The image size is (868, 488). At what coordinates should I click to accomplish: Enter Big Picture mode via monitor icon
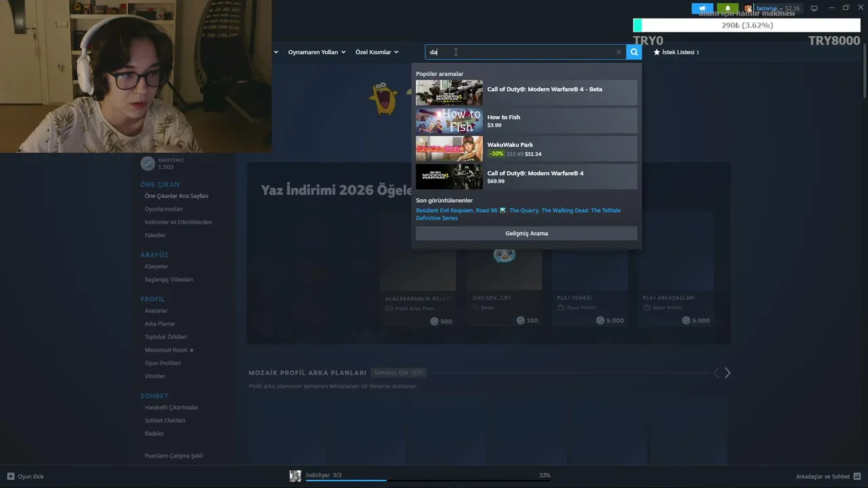(x=814, y=8)
